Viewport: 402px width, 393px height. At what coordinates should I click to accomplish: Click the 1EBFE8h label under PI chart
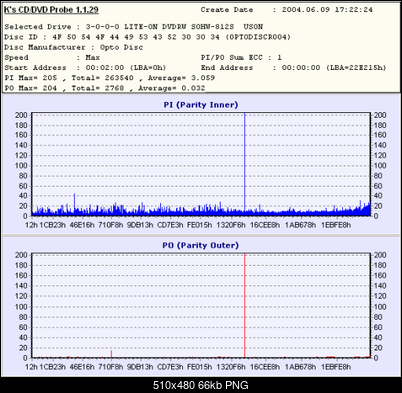pos(336,225)
